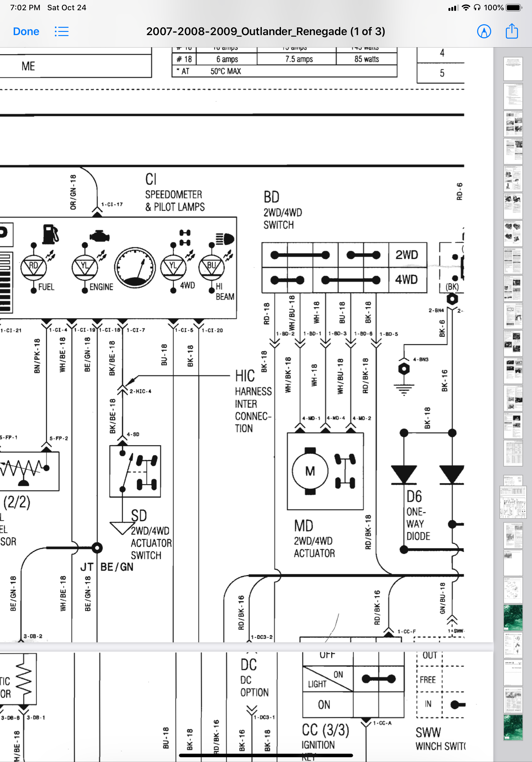Tap the check engine pilot lamp icon
This screenshot has width=532, height=762.
100,236
